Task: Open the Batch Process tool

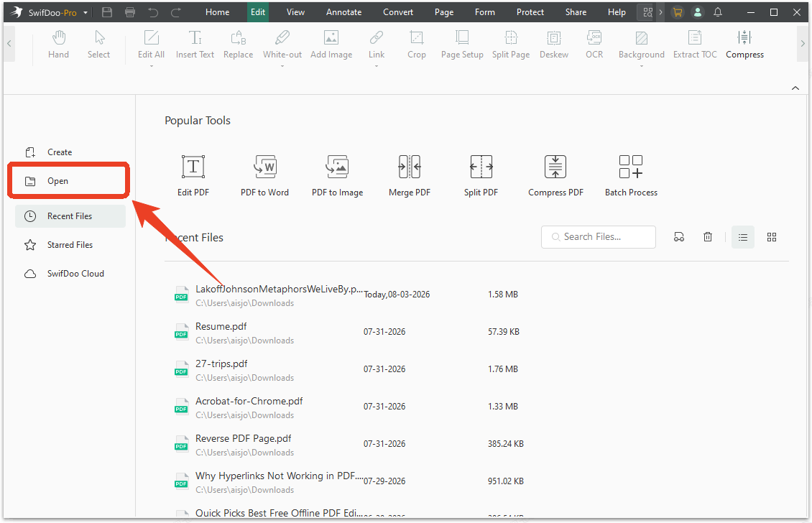Action: coord(631,175)
